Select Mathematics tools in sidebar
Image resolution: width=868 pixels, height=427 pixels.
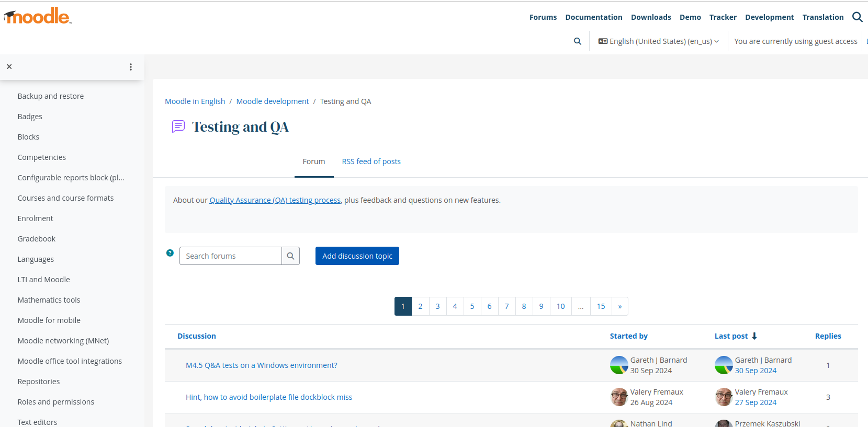[49, 300]
